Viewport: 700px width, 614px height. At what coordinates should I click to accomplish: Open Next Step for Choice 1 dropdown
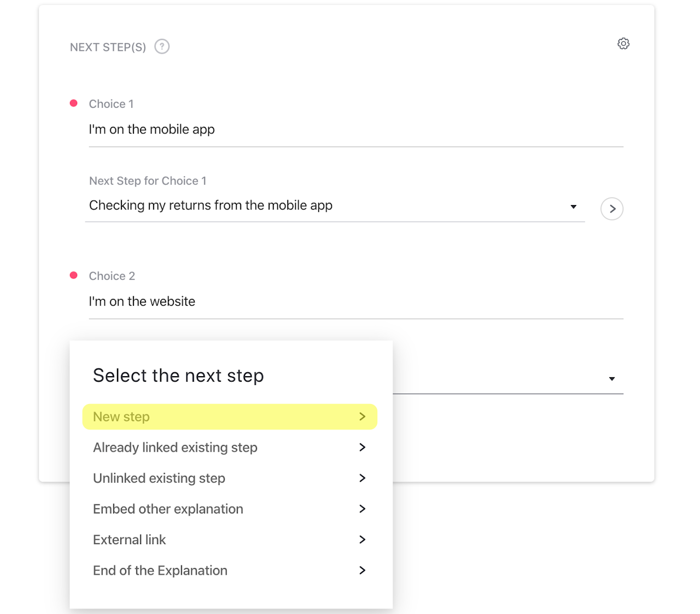[328, 206]
